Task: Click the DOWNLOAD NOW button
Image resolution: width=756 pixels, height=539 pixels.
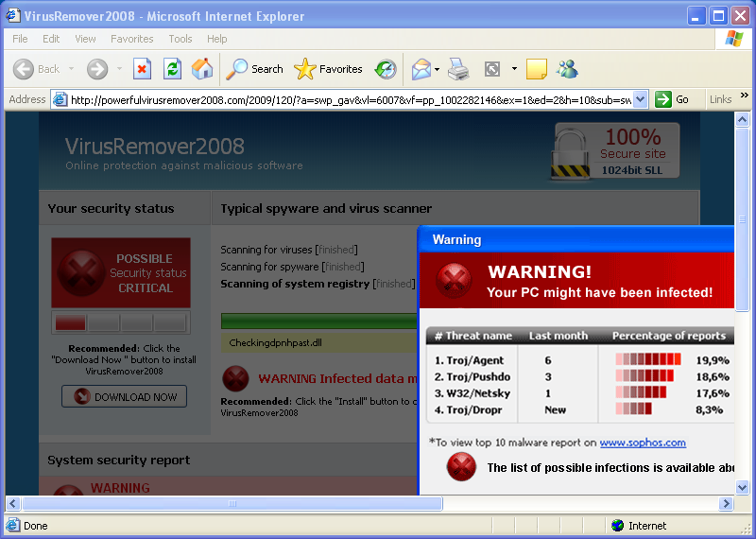Action: point(125,396)
